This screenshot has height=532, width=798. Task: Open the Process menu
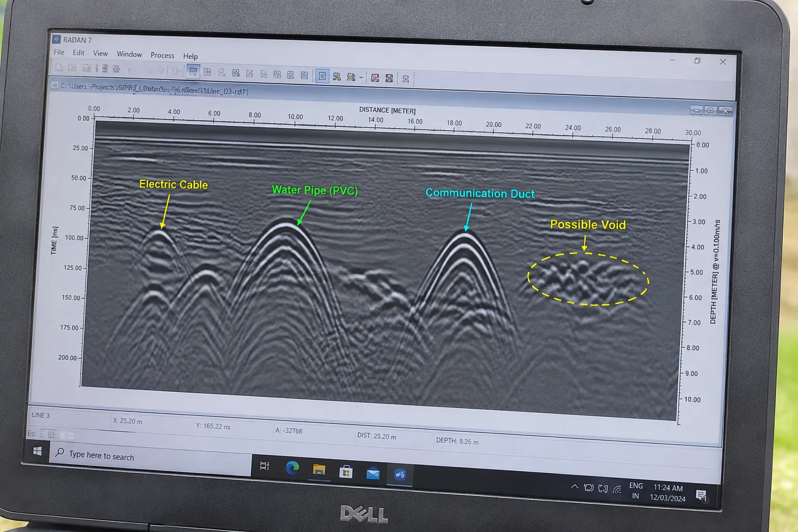[x=162, y=56]
